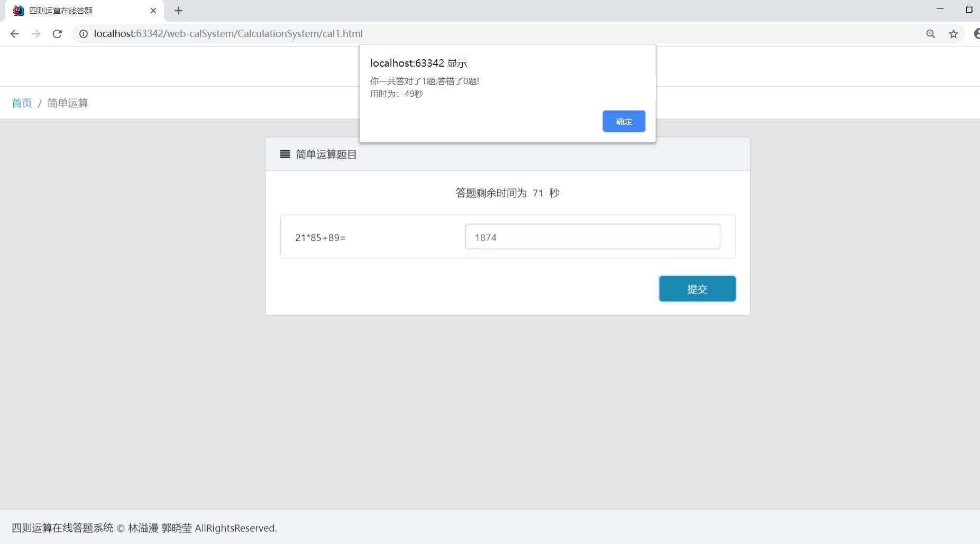
Task: Reload the page with the refresh icon
Action: coord(57,34)
